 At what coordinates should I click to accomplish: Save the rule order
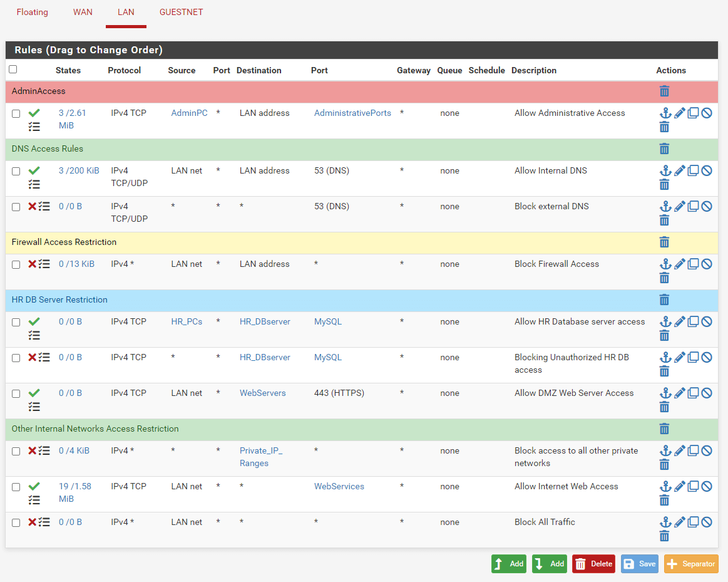(639, 564)
